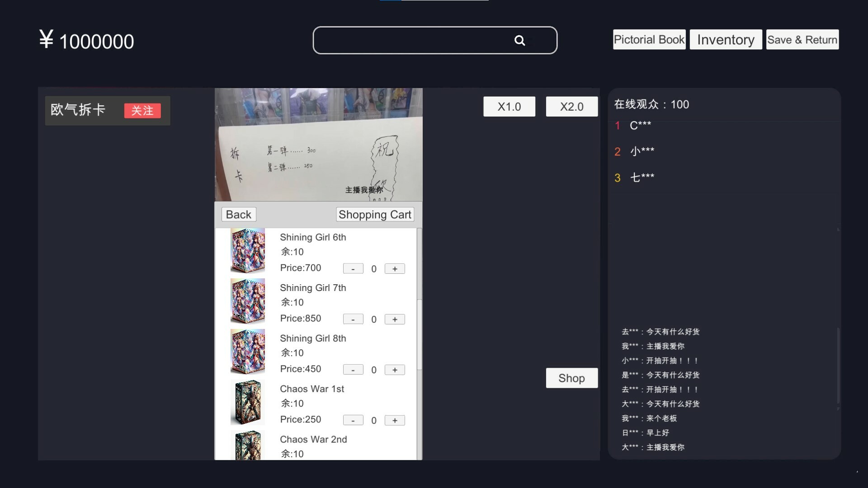868x488 pixels.
Task: Click the Shop action button
Action: pyautogui.click(x=571, y=378)
